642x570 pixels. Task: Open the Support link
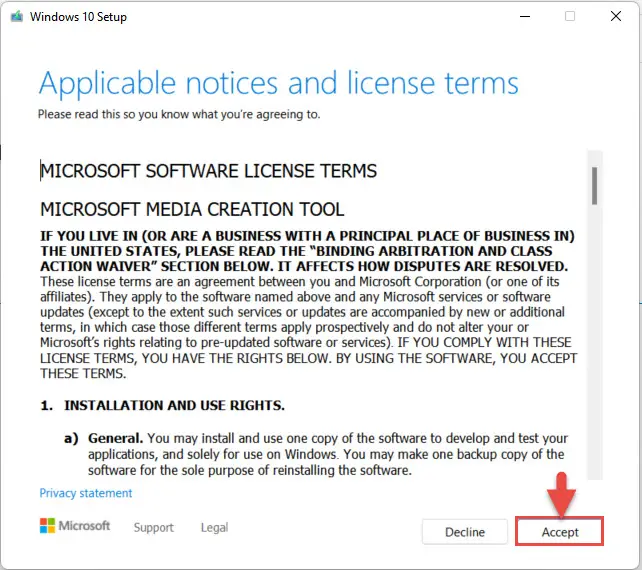point(154,527)
